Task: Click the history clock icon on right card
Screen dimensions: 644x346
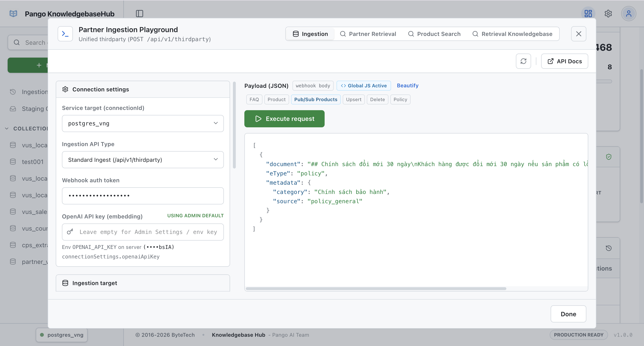Action: pos(609,248)
